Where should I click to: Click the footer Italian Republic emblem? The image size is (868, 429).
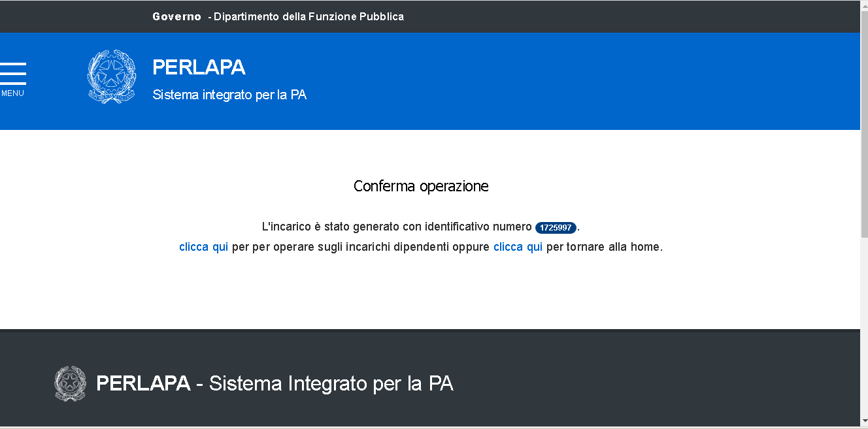tap(70, 383)
